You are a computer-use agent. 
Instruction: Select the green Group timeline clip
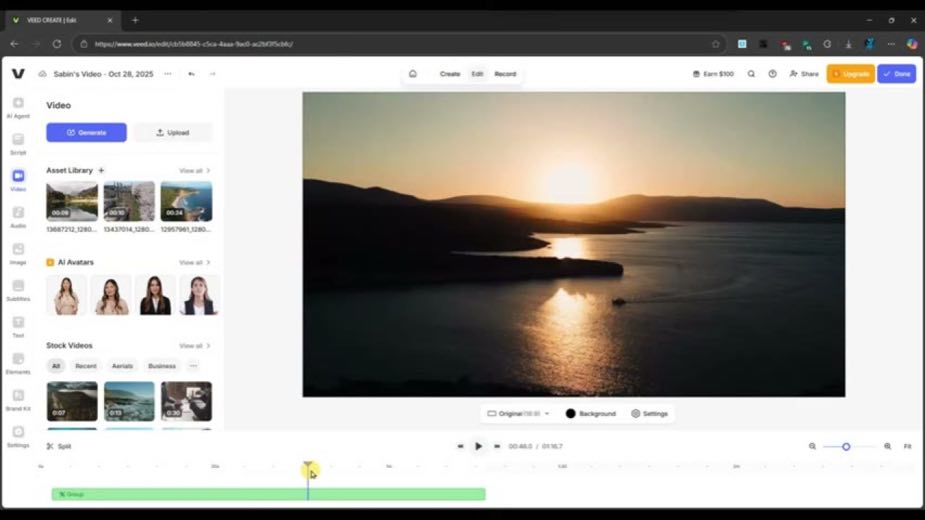click(268, 494)
